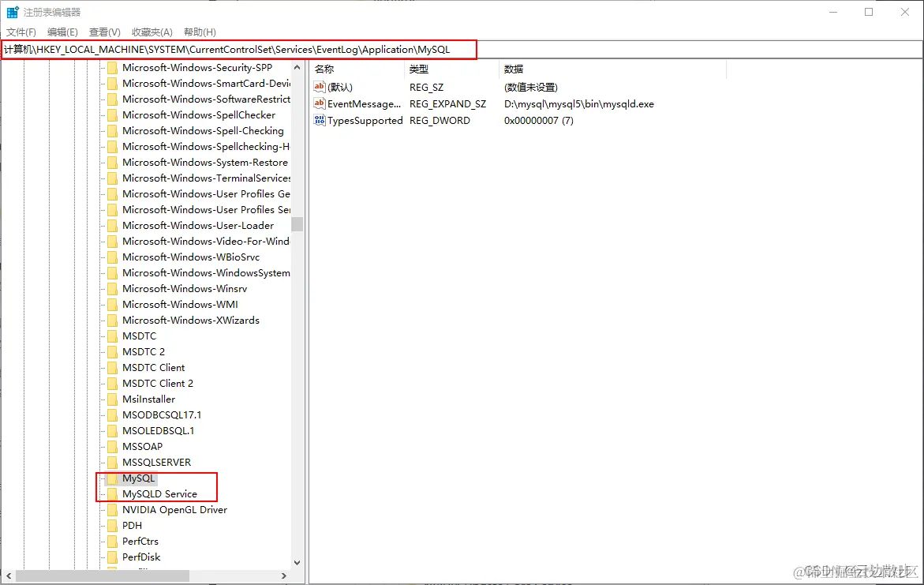Select the MSDTC Client key
Screen dimensions: 924x585
(153, 367)
